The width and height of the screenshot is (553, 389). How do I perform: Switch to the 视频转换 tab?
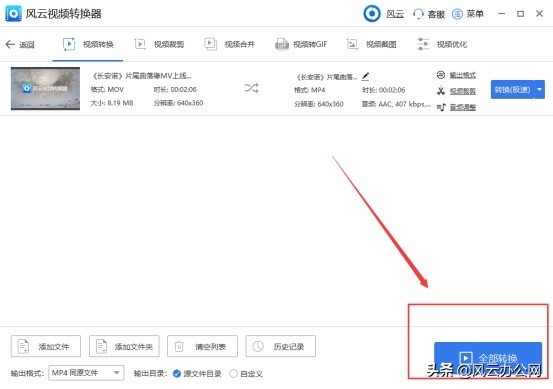click(88, 44)
